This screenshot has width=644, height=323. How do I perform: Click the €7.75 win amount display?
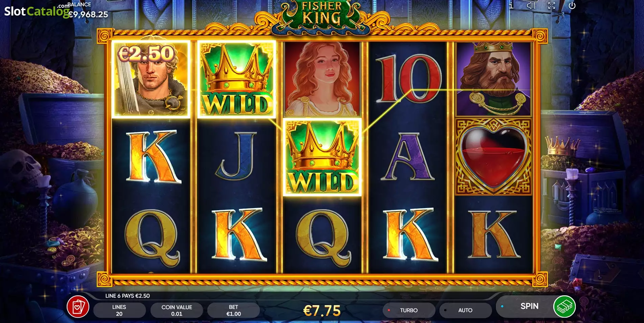pyautogui.click(x=322, y=310)
